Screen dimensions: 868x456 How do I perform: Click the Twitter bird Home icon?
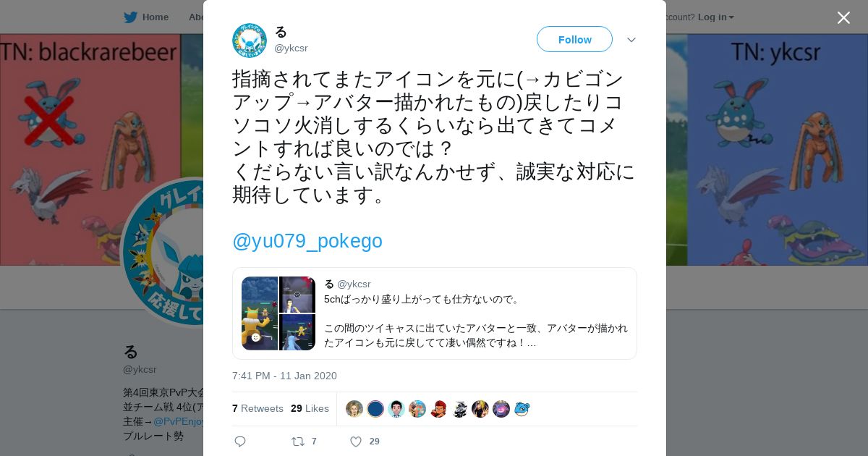coord(130,17)
